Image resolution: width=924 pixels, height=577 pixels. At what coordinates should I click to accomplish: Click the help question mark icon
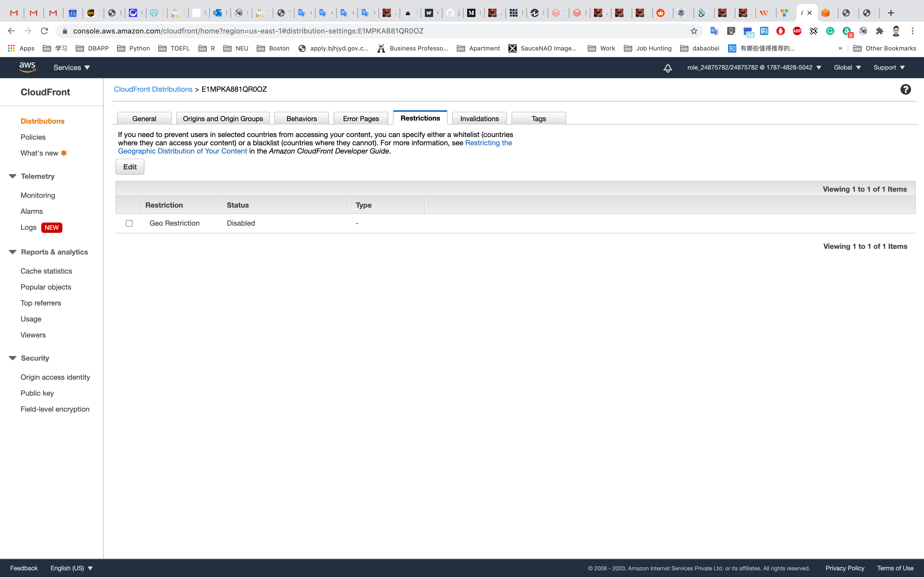tap(905, 89)
